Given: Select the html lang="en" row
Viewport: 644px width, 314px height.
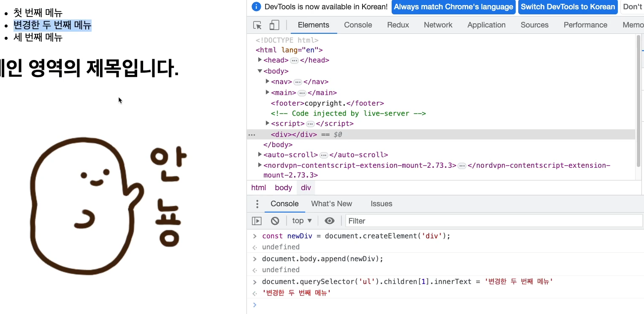Looking at the screenshot, I should pyautogui.click(x=289, y=50).
